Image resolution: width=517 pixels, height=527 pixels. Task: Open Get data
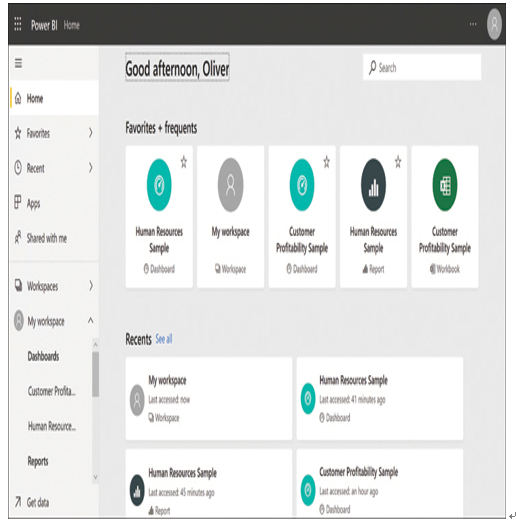click(x=54, y=502)
